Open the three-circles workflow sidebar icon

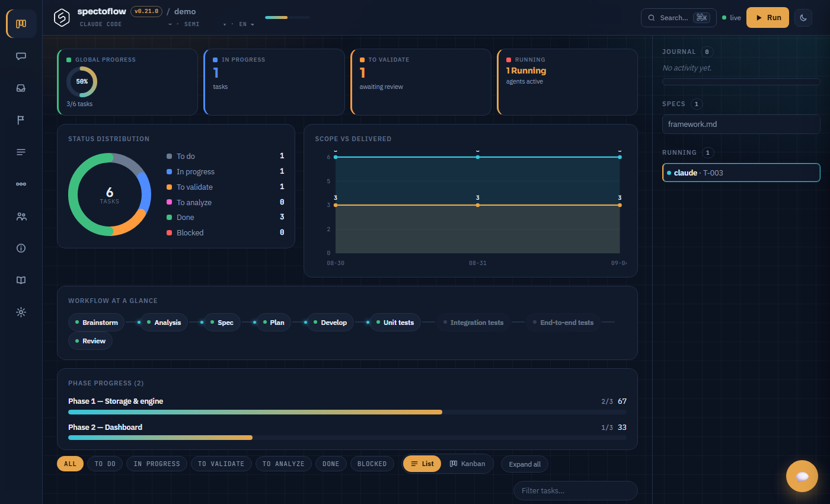21,184
